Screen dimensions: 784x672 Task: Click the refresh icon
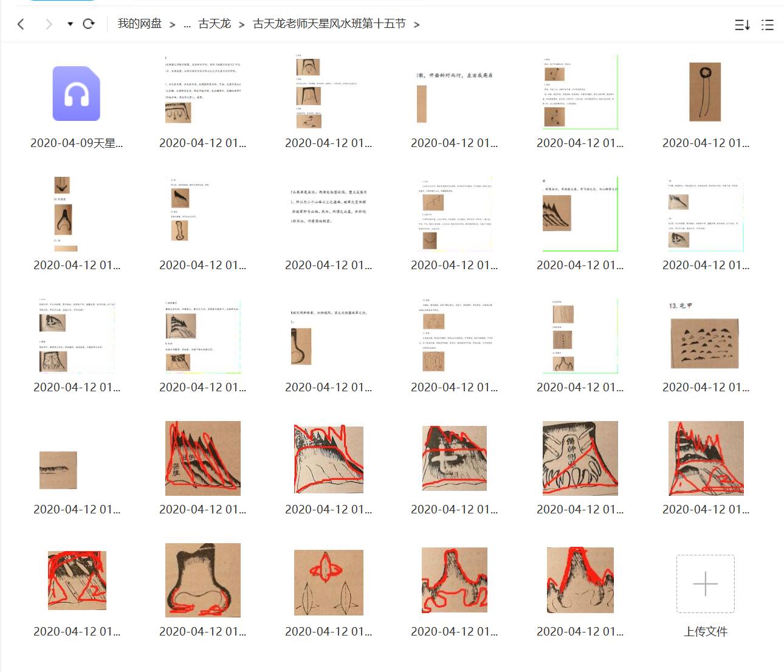click(x=89, y=24)
